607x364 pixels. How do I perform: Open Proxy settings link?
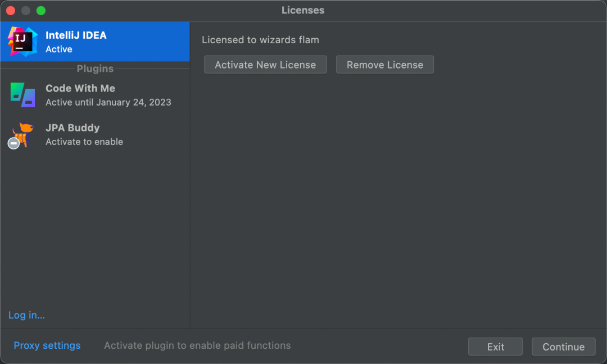point(47,345)
